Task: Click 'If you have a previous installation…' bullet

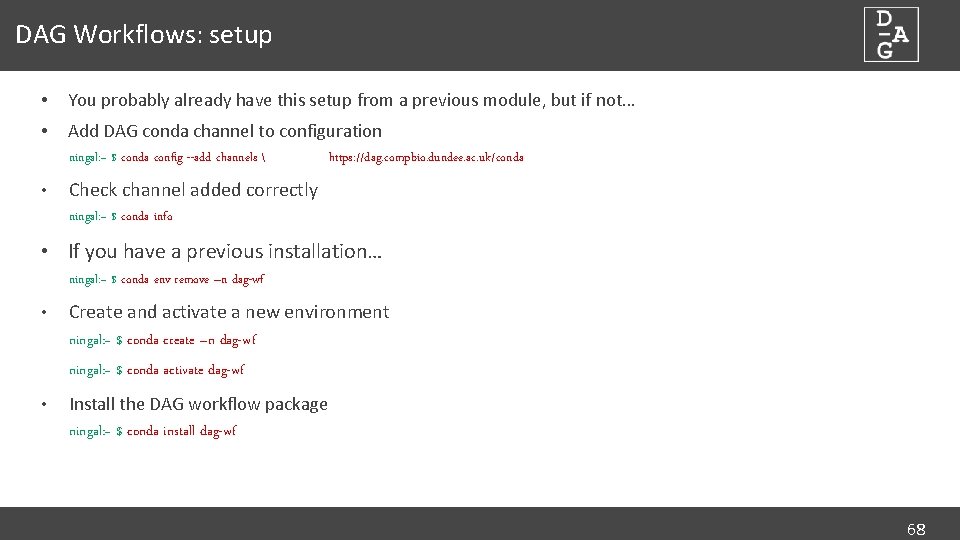Action: (x=225, y=251)
